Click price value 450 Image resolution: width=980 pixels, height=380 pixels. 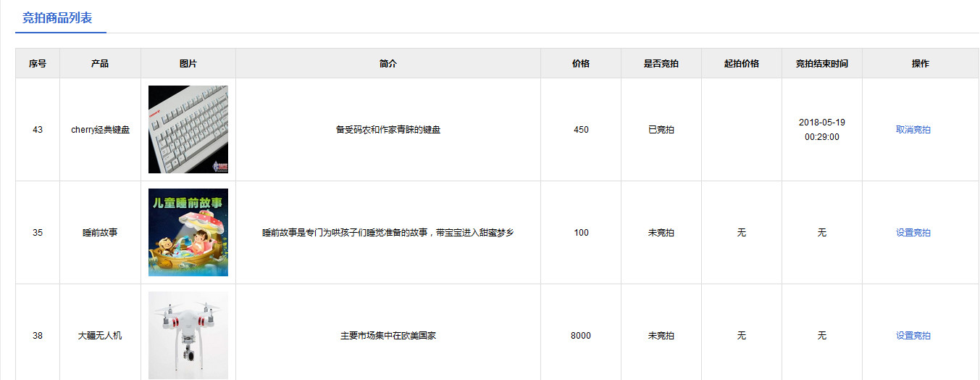[x=581, y=130]
